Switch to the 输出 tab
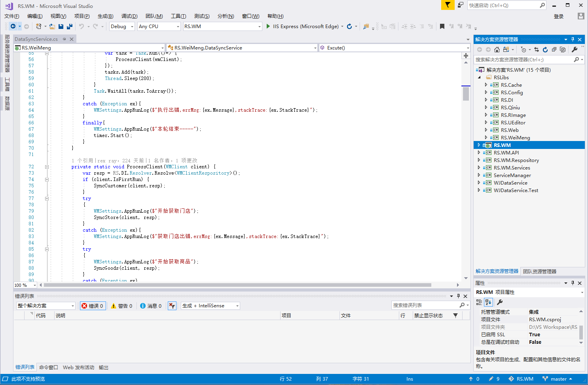This screenshot has height=385, width=588. coord(104,368)
